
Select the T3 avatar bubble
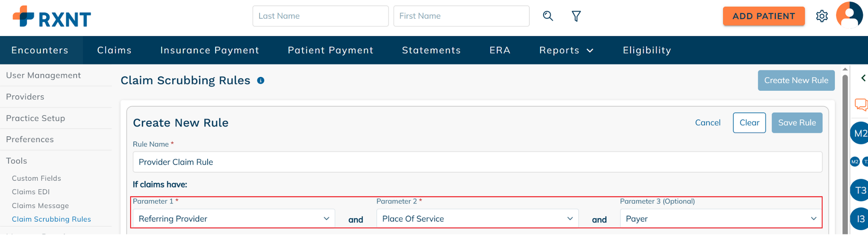(860, 190)
